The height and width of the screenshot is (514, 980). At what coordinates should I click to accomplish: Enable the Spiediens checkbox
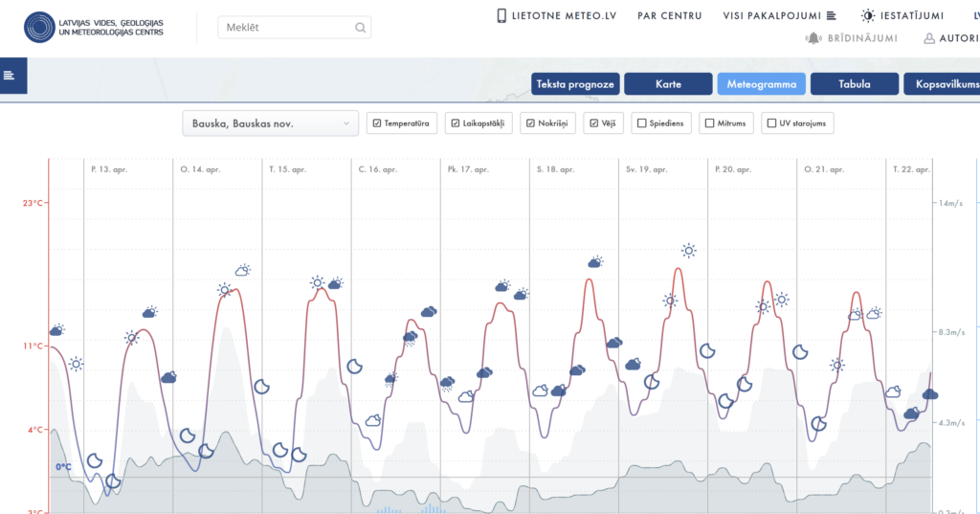coord(640,123)
